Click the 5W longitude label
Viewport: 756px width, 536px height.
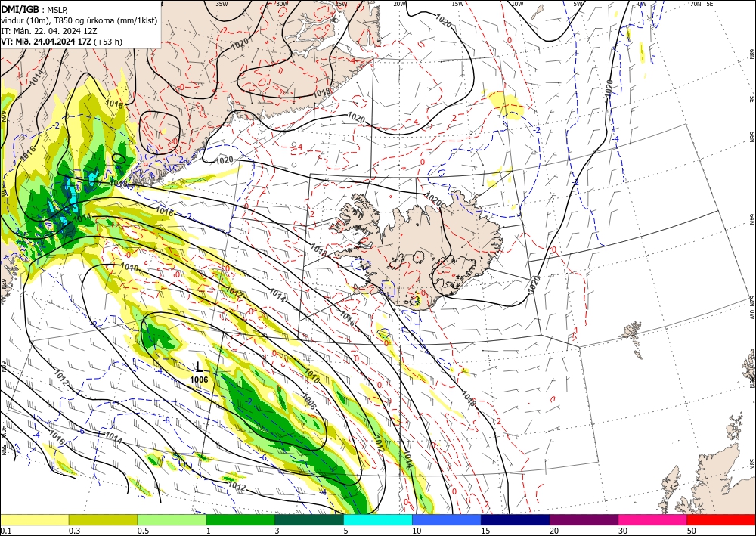578,3
